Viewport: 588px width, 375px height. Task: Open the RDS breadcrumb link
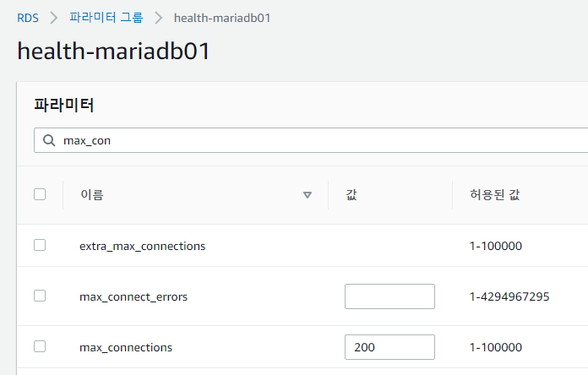click(x=28, y=17)
